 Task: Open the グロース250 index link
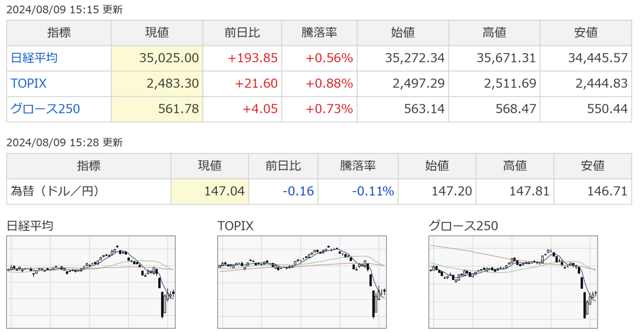click(x=45, y=109)
